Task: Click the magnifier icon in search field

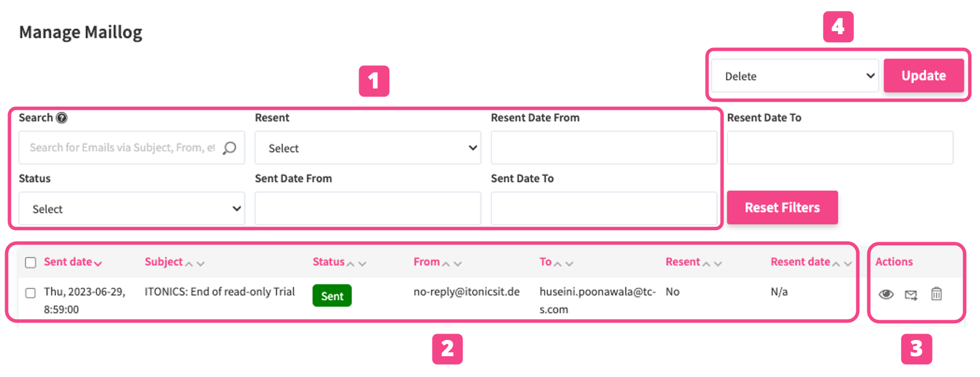Action: tap(229, 148)
